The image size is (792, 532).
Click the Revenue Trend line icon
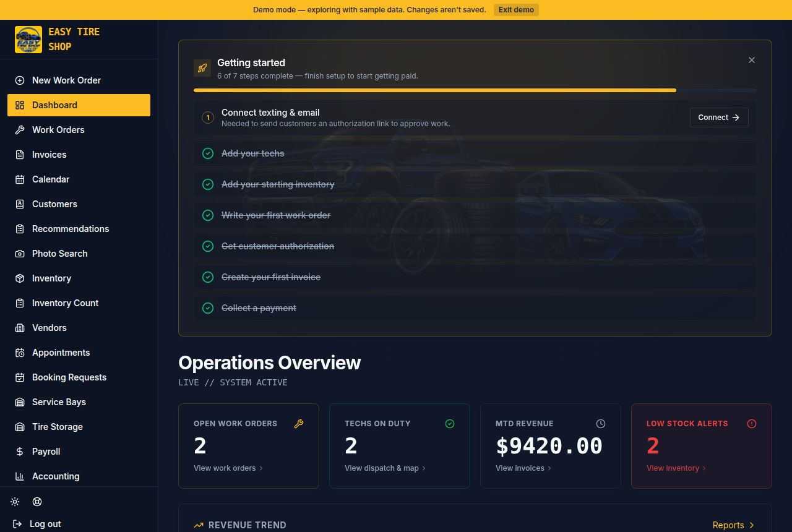point(199,525)
